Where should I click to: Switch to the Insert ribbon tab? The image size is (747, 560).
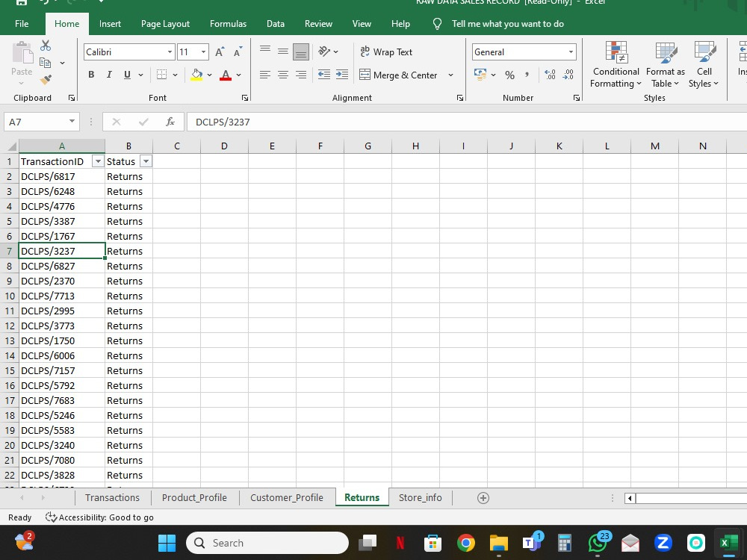click(110, 24)
